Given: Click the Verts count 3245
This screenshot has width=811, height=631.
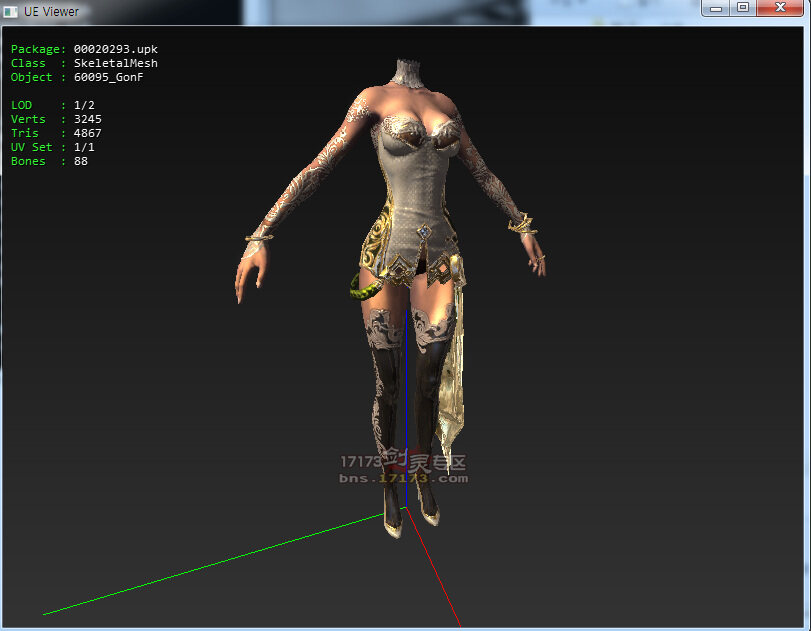Looking at the screenshot, I should (87, 119).
